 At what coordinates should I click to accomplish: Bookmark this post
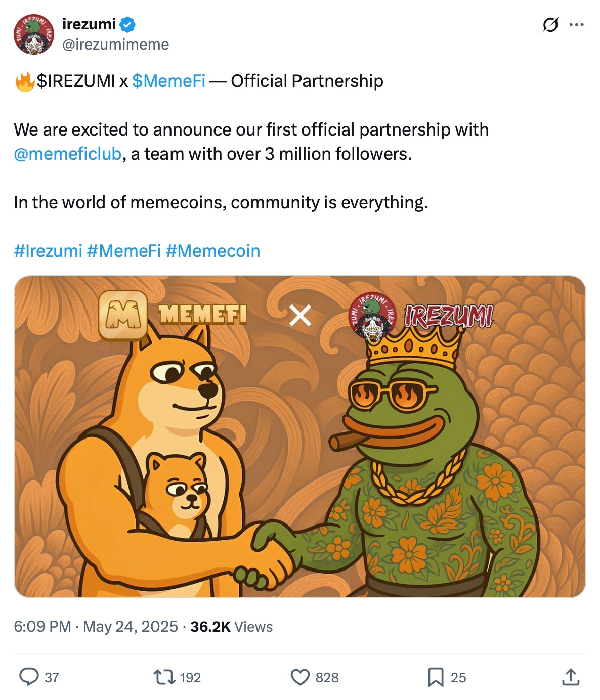pyautogui.click(x=435, y=677)
